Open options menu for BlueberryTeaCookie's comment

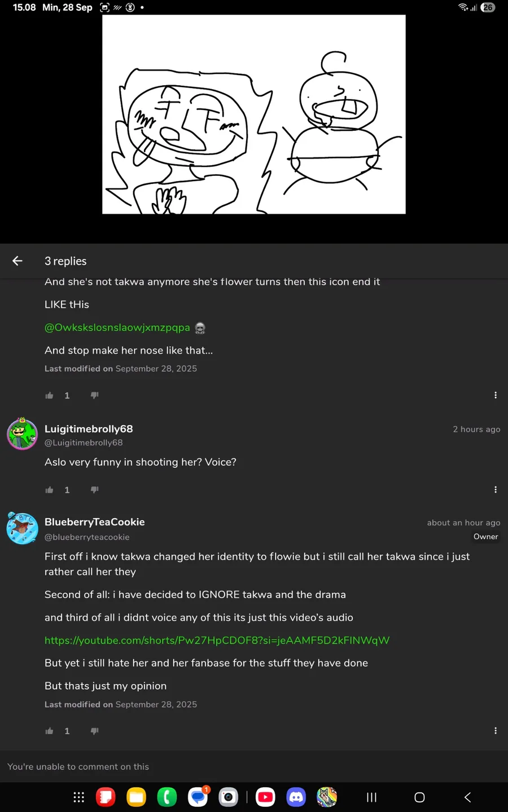point(495,731)
